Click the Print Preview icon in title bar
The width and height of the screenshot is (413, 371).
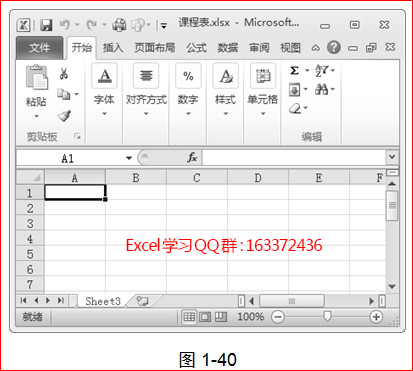(x=138, y=25)
